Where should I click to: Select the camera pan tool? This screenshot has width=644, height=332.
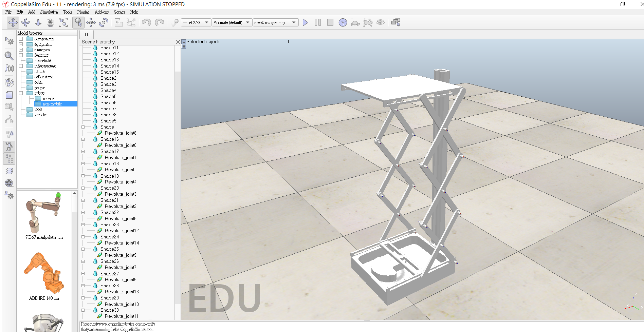pos(13,22)
